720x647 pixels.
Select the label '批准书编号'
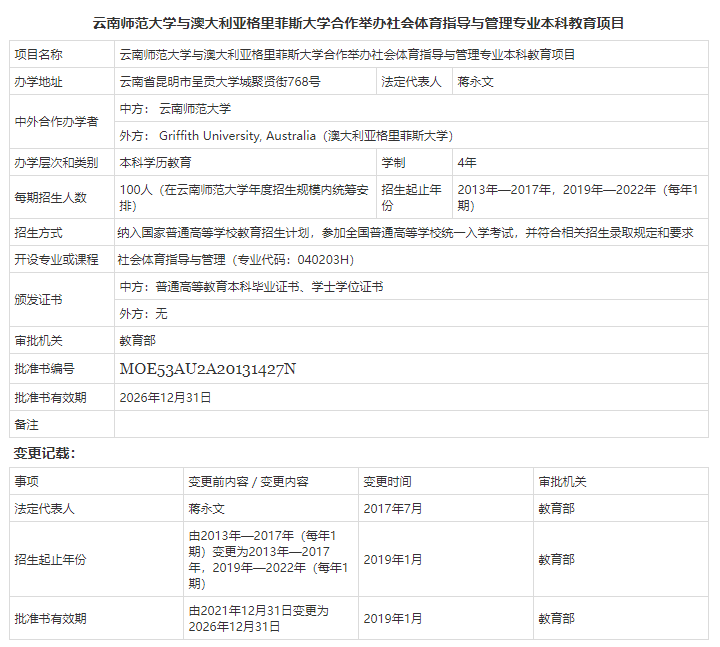(x=45, y=369)
